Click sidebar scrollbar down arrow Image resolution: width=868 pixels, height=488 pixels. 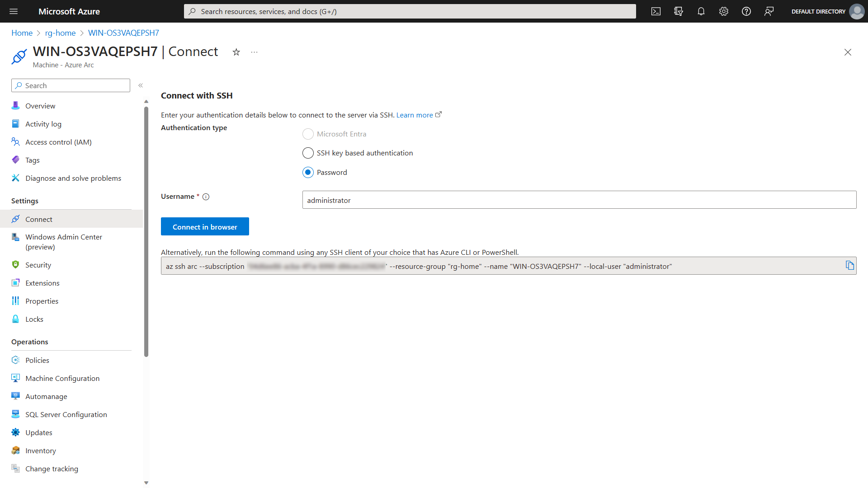pos(146,483)
